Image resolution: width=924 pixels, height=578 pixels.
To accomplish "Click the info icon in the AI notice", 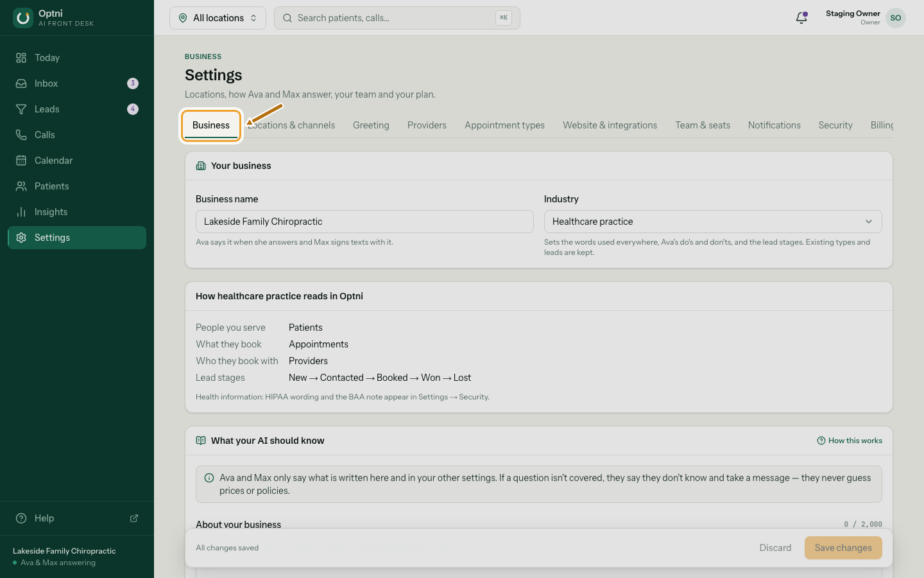I will [x=209, y=478].
